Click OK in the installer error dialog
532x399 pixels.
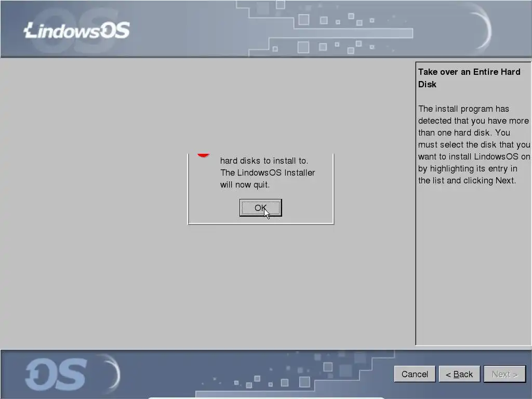(260, 208)
